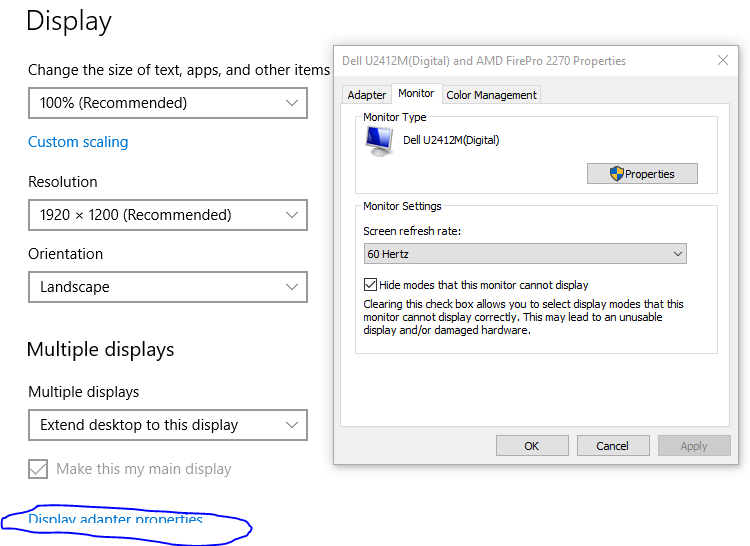The image size is (750, 546).
Task: Toggle Make this my main display checkbox
Action: (x=38, y=469)
